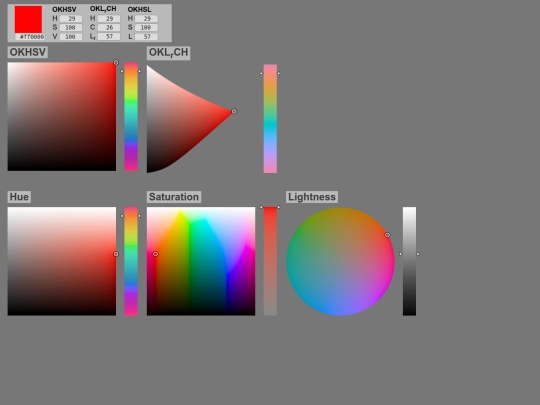Click the handle at OKHSV square corner

[116, 62]
